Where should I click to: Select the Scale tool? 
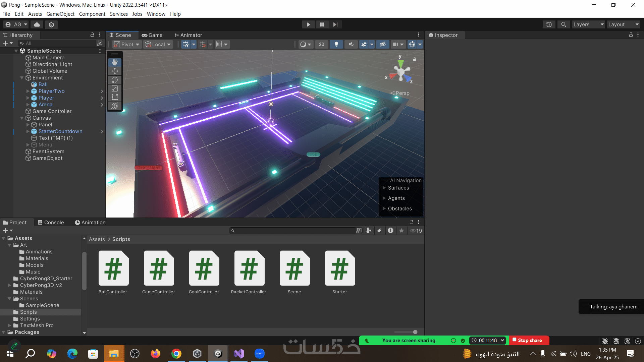pos(115,88)
